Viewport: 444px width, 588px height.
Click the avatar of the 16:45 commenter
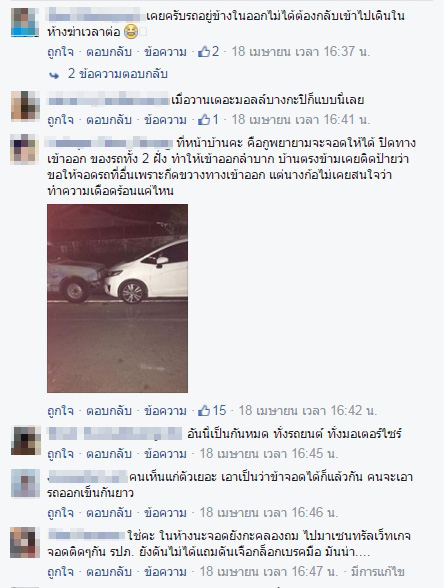[26, 441]
